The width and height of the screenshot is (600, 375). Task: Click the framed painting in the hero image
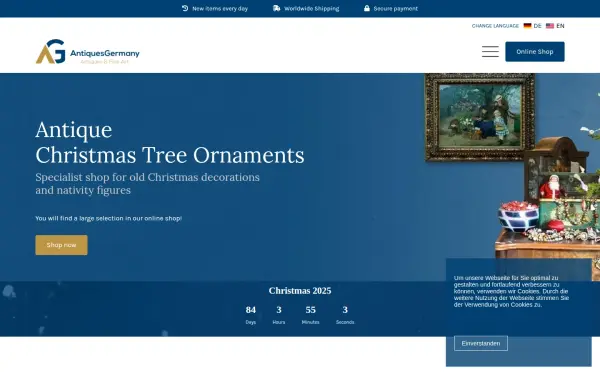pyautogui.click(x=480, y=117)
